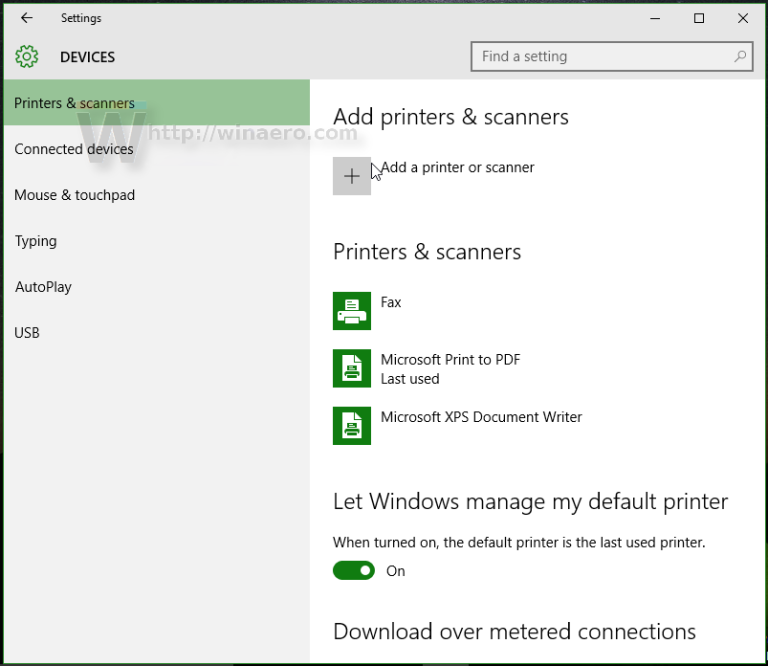Switch to Connected devices section

pos(74,149)
